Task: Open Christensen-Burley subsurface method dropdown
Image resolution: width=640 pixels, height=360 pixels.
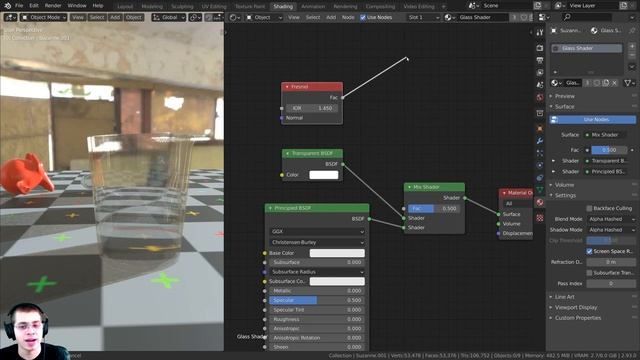Action: click(x=317, y=242)
